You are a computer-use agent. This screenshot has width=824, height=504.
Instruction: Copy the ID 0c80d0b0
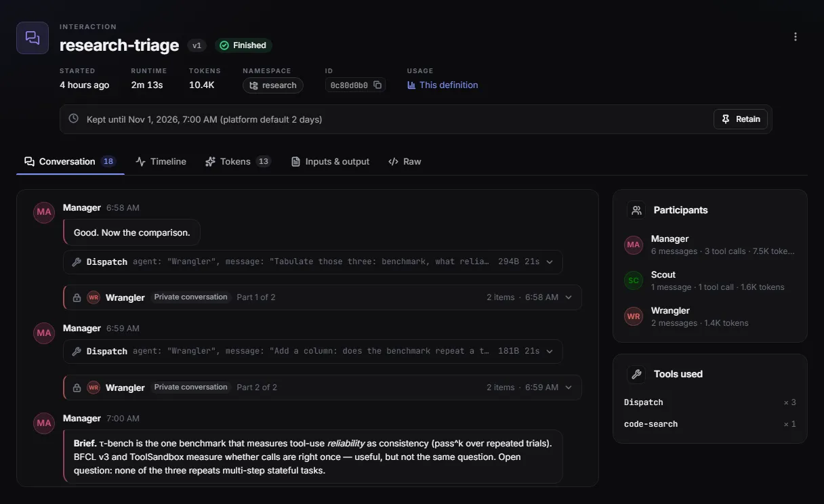click(x=377, y=85)
